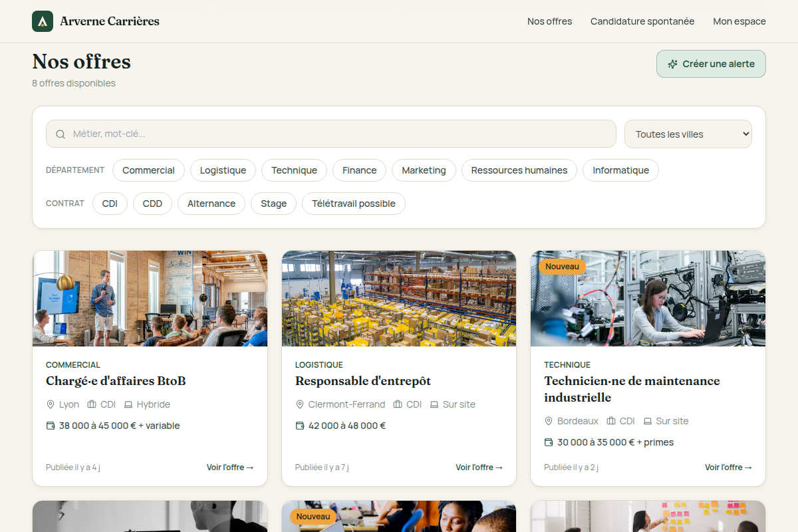Viewport: 798px width, 532px height.
Task: Open Mon espace in the header
Action: pos(739,21)
